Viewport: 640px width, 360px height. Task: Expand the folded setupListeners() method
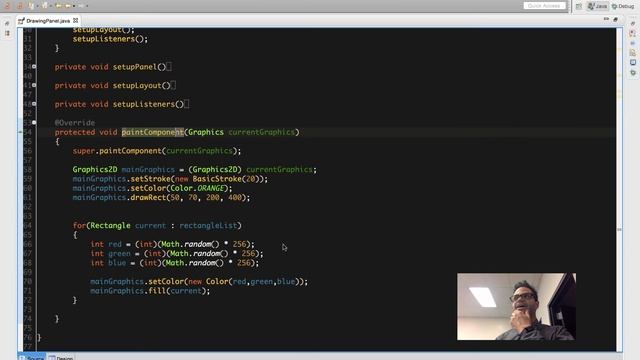34,104
